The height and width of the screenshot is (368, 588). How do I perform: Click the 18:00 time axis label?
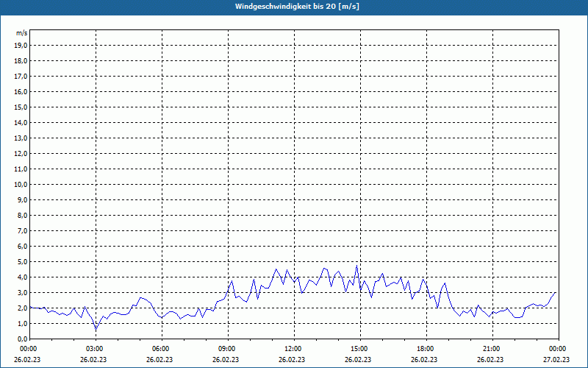click(426, 349)
